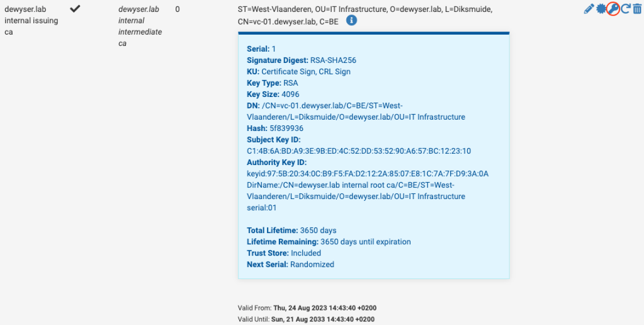
Task: Export the CA certificate via the badge icon
Action: pyautogui.click(x=601, y=9)
